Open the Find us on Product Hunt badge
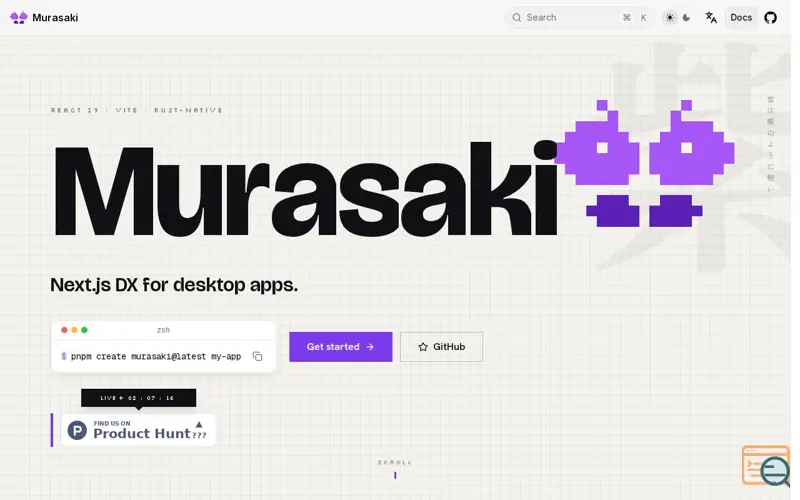The image size is (800, 500). [x=138, y=430]
